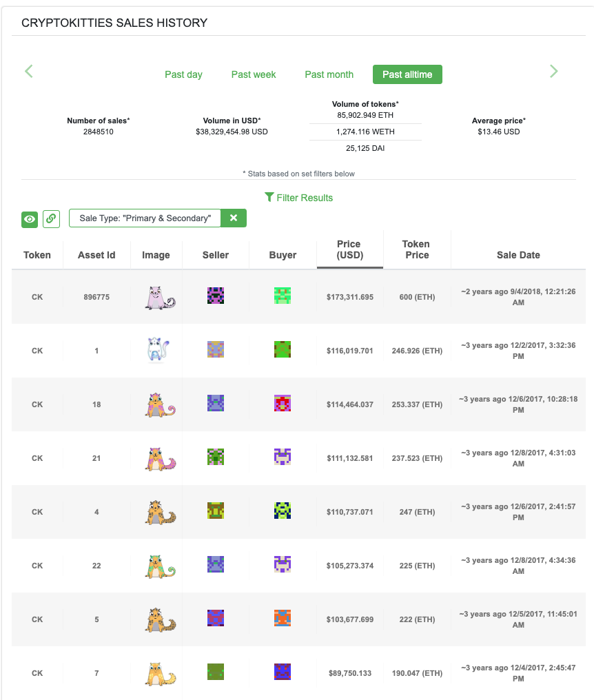Click token price 247 (ETH)
594x700 pixels.
tap(417, 512)
